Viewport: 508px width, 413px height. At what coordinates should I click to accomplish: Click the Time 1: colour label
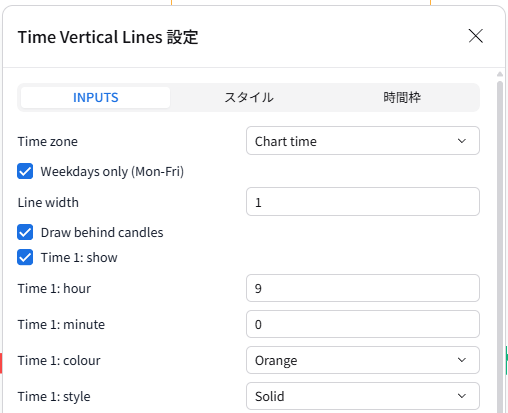coord(59,360)
